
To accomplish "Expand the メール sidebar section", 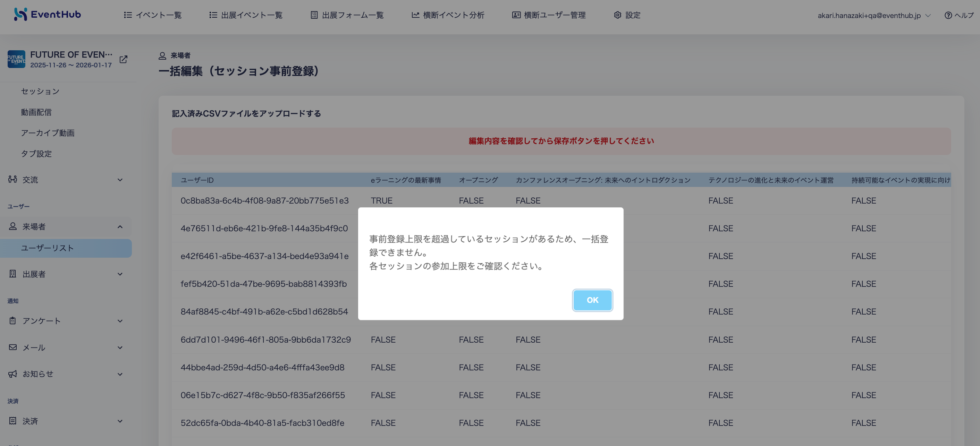I will (x=120, y=347).
